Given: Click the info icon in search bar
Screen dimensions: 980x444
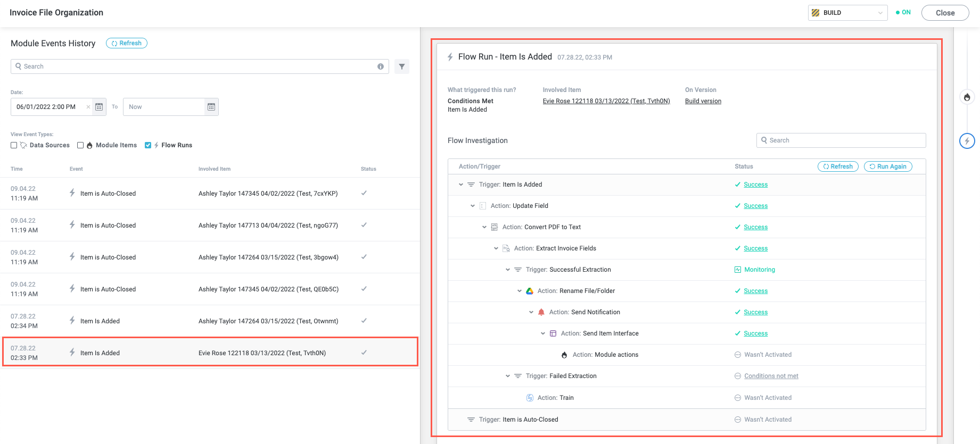Looking at the screenshot, I should pyautogui.click(x=381, y=66).
